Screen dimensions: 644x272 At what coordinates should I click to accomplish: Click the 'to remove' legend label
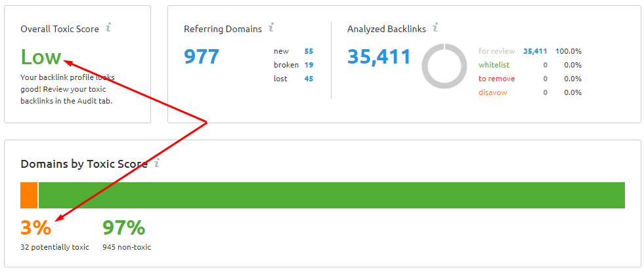pos(496,79)
